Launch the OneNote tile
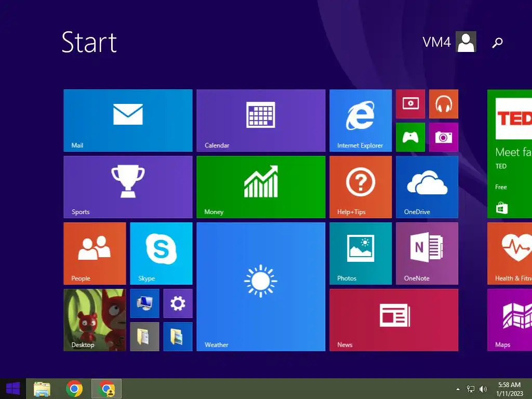532x399 pixels. click(x=427, y=254)
